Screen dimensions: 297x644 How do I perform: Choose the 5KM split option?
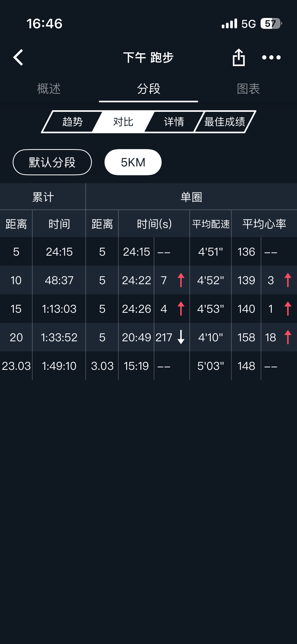pos(133,162)
